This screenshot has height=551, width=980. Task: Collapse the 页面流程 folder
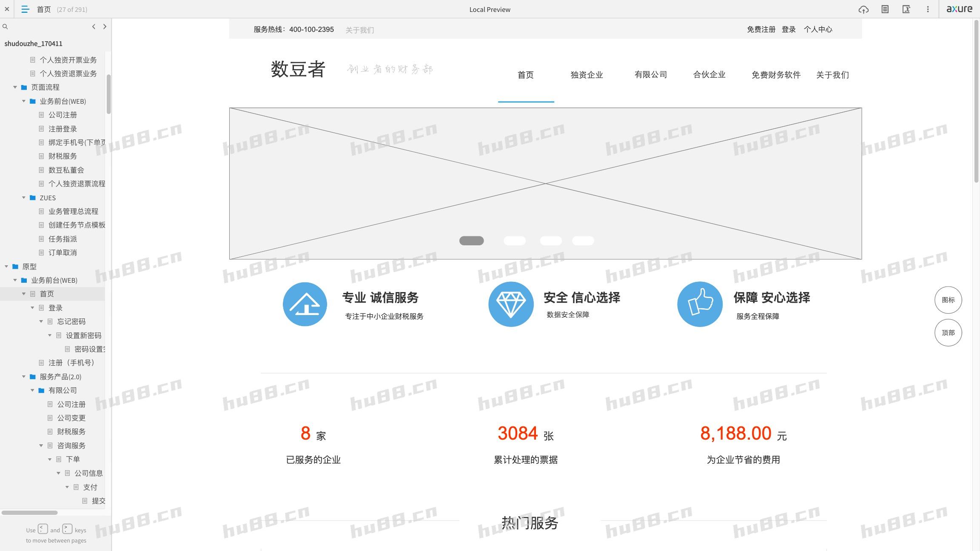[x=15, y=87]
